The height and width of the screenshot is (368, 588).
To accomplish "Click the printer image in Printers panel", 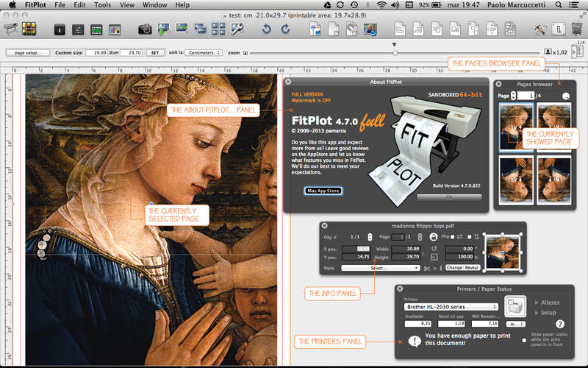I will click(x=514, y=305).
